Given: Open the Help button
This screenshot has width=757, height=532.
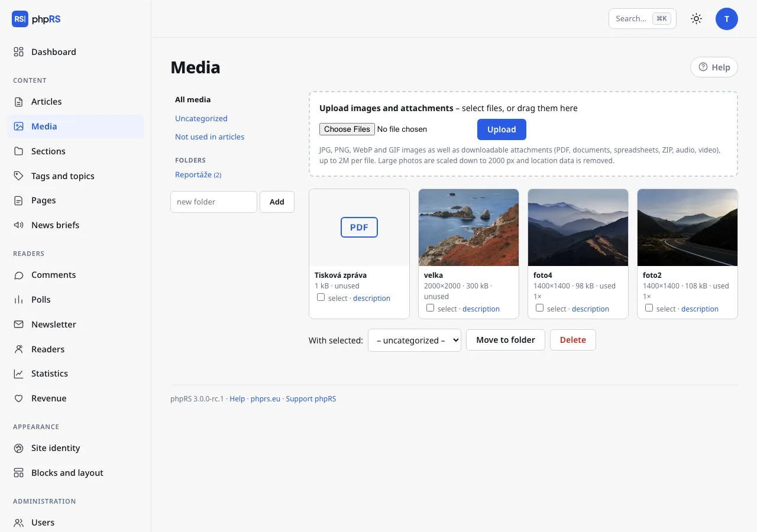Looking at the screenshot, I should point(714,67).
